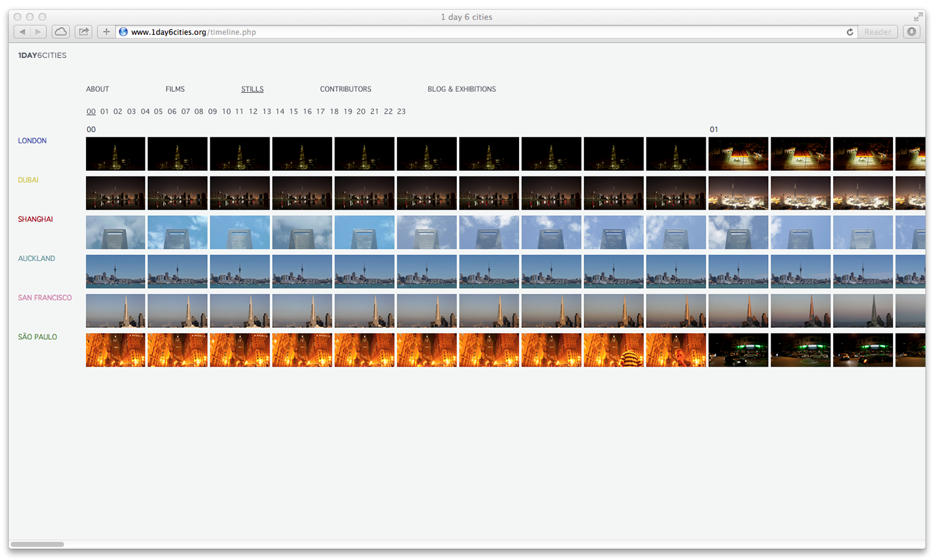
Task: Jump to hour 02 in the hour list
Action: click(118, 112)
